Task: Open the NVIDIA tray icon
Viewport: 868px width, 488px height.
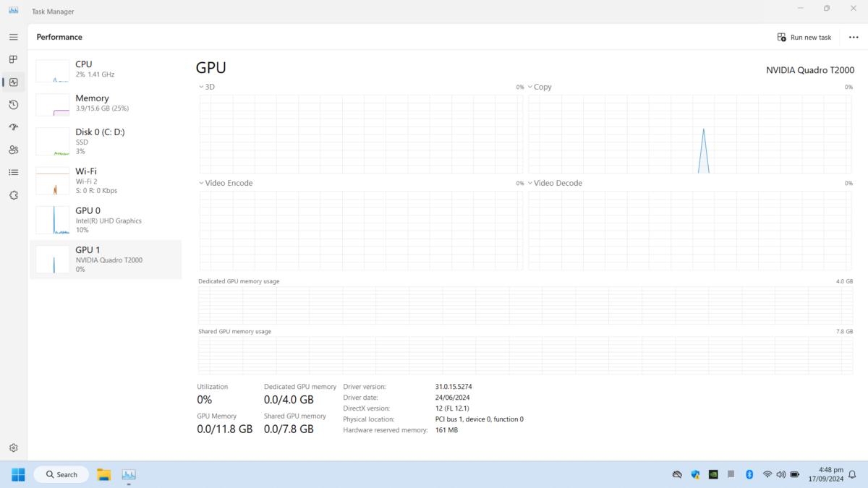Action: (x=713, y=474)
